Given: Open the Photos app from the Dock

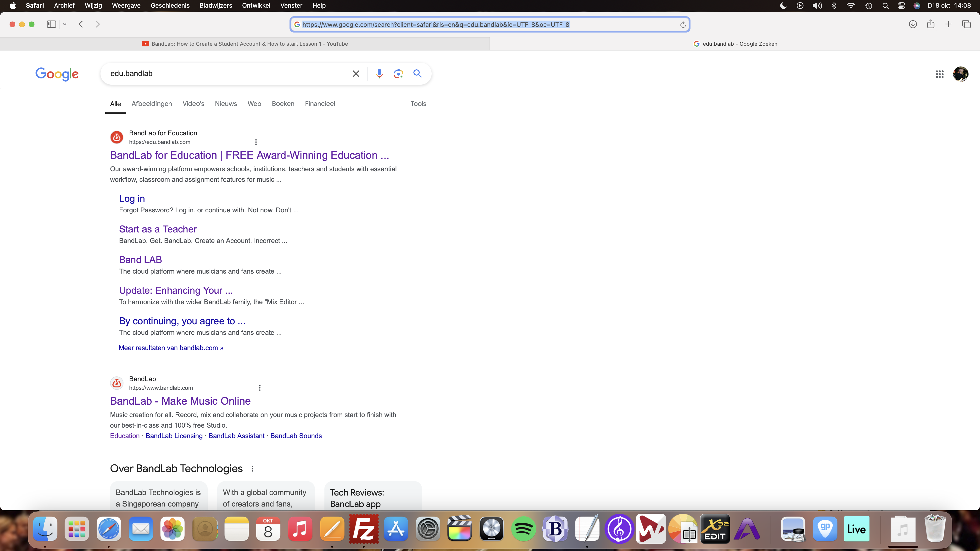Looking at the screenshot, I should click(x=172, y=529).
